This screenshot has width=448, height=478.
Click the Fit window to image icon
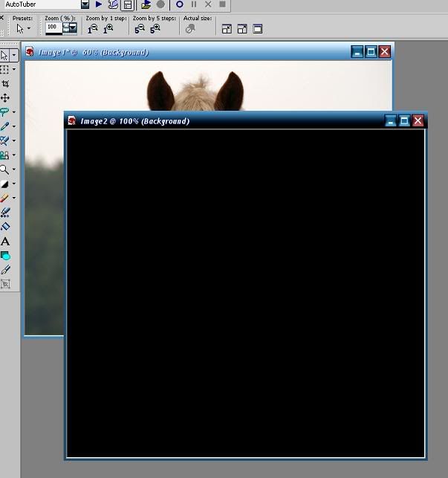(227, 29)
